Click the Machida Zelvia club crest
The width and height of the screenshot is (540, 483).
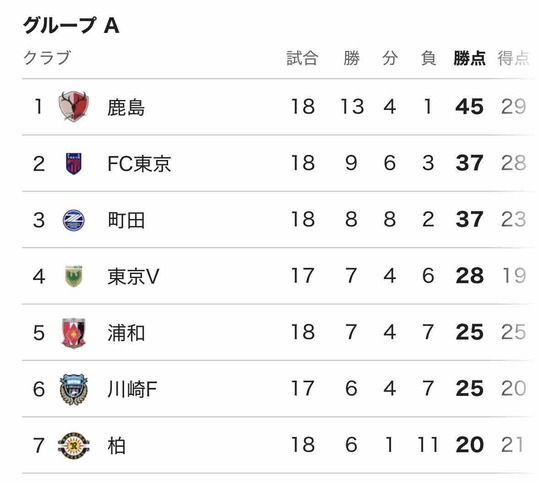pyautogui.click(x=73, y=220)
